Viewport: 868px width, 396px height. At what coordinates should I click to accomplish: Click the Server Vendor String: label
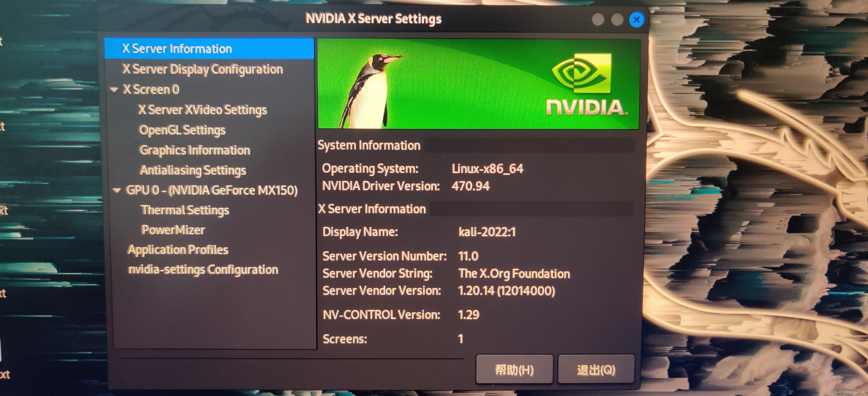click(x=377, y=274)
